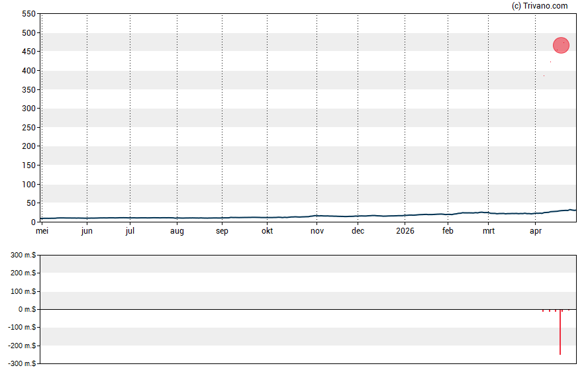Click the 'mrt' month label
The image size is (588, 374).
pos(488,231)
